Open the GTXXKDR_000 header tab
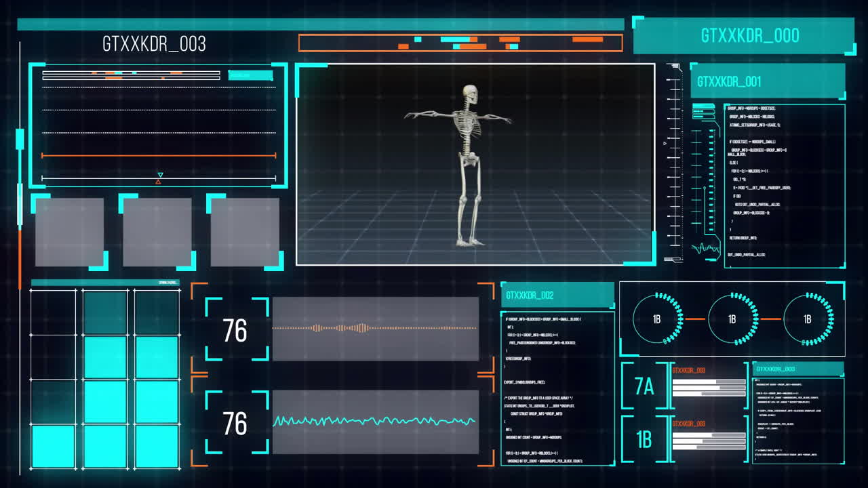This screenshot has width=868, height=488. (x=749, y=36)
